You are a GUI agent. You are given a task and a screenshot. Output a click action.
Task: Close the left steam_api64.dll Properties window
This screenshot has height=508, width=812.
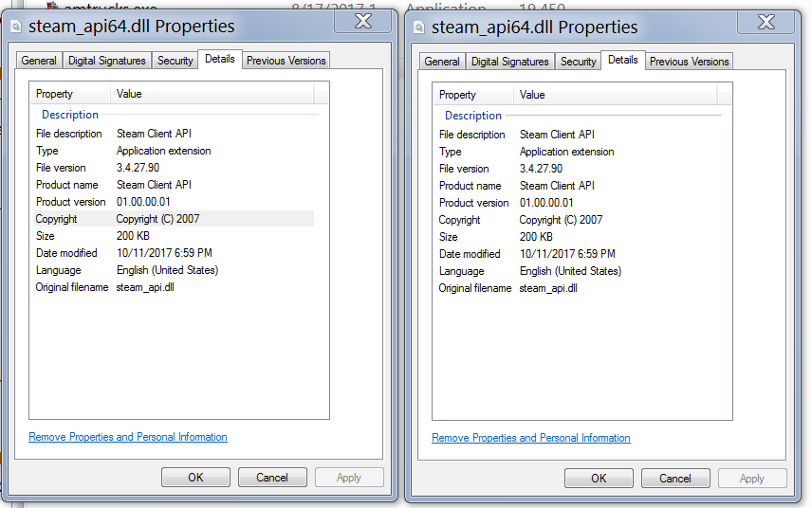[363, 21]
